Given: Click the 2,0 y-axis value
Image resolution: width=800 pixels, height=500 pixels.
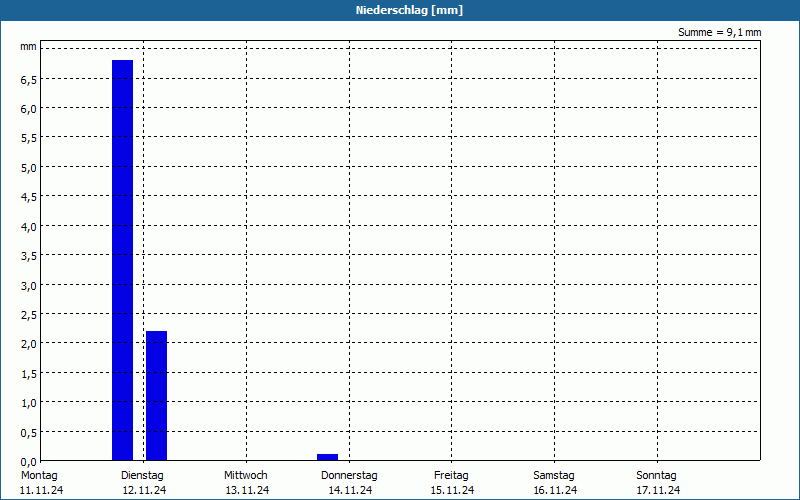Looking at the screenshot, I should (x=29, y=344).
